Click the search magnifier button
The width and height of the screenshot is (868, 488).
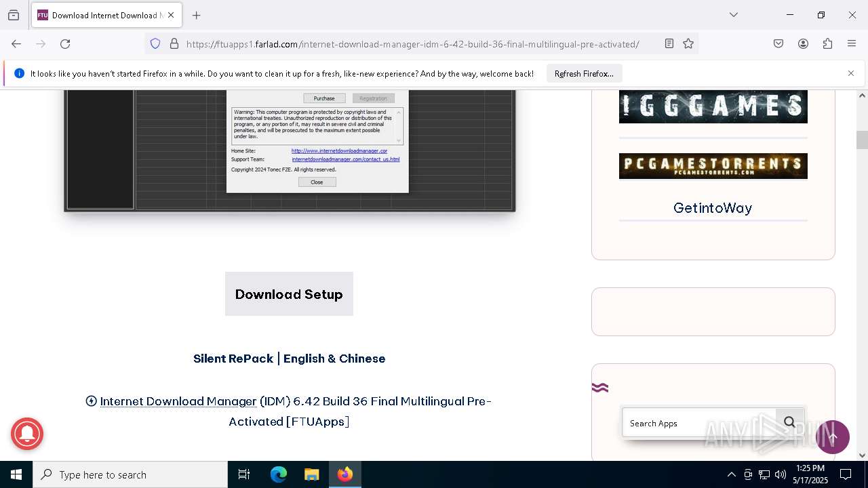(x=789, y=422)
